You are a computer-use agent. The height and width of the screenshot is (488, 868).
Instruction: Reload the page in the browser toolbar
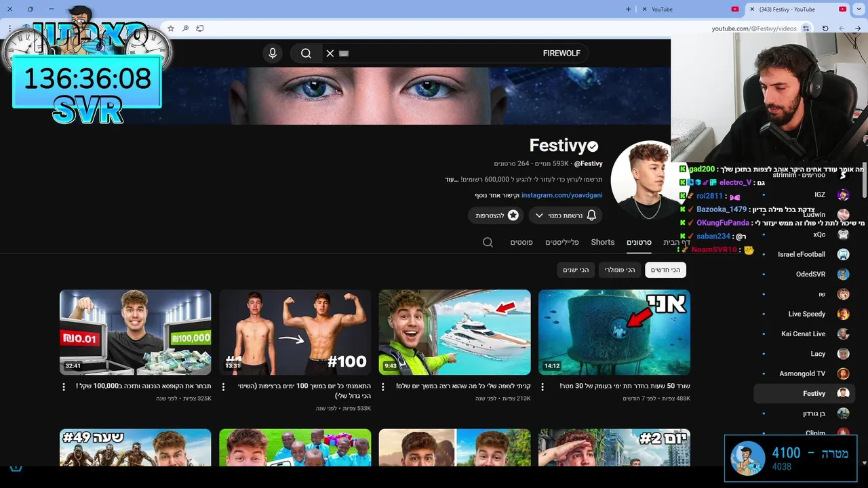(825, 28)
